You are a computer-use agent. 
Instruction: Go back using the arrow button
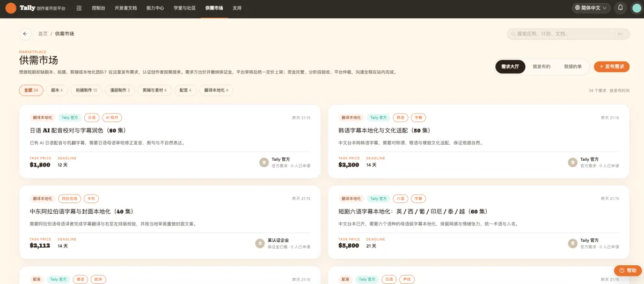[x=25, y=34]
